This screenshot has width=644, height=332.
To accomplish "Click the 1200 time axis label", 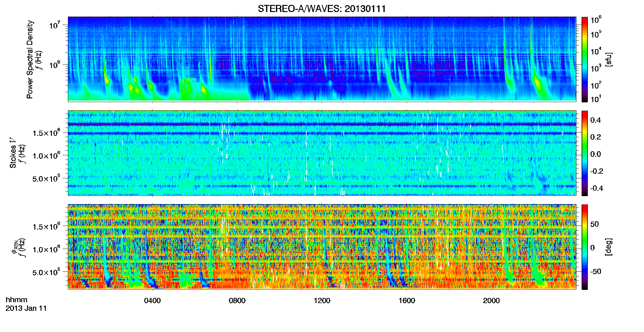I will click(x=322, y=301).
